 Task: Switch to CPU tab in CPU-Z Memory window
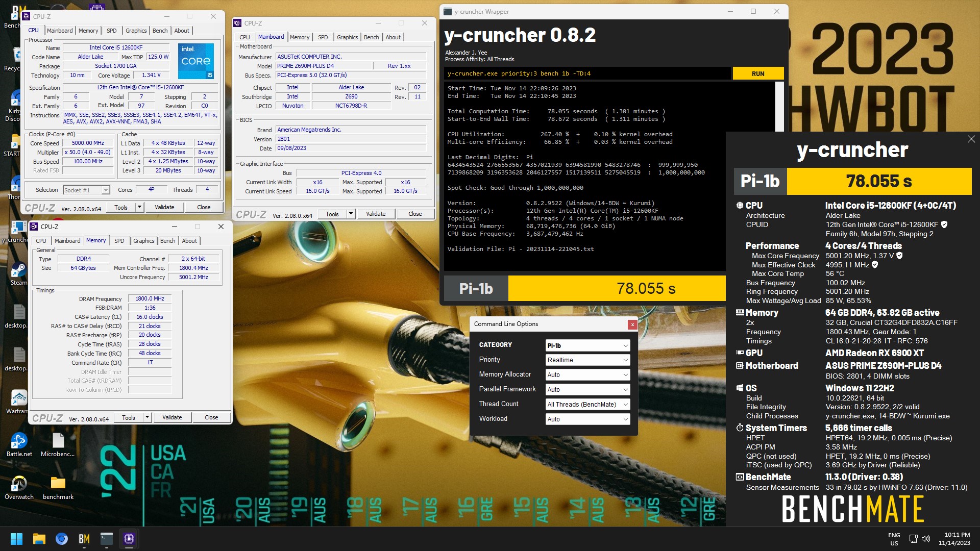41,241
